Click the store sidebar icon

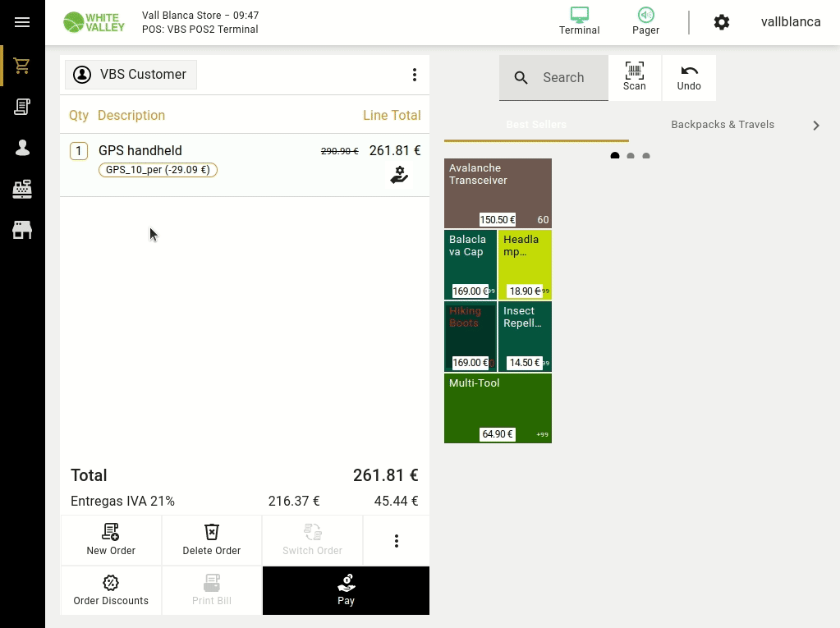[x=22, y=230]
